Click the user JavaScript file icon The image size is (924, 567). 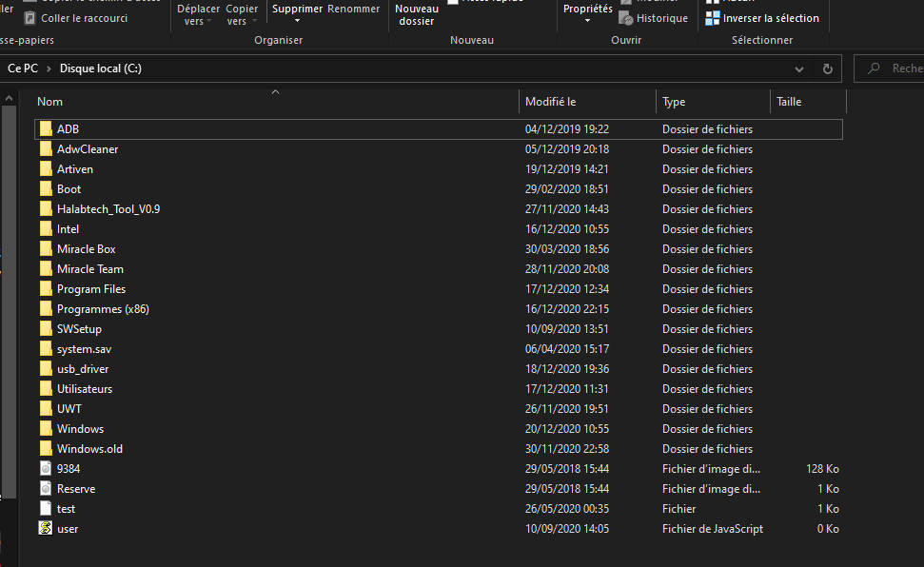coord(46,529)
